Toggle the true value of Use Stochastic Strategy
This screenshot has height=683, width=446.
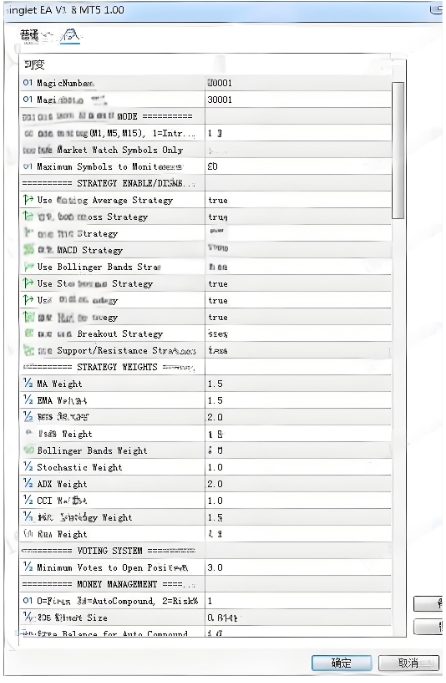pyautogui.click(x=298, y=284)
